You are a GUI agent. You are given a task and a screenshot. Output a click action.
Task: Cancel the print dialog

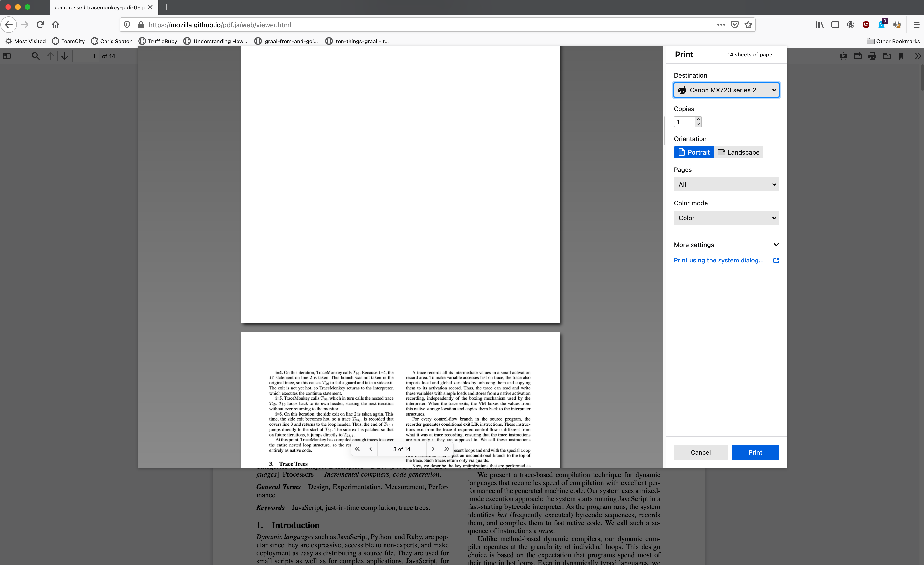coord(700,452)
